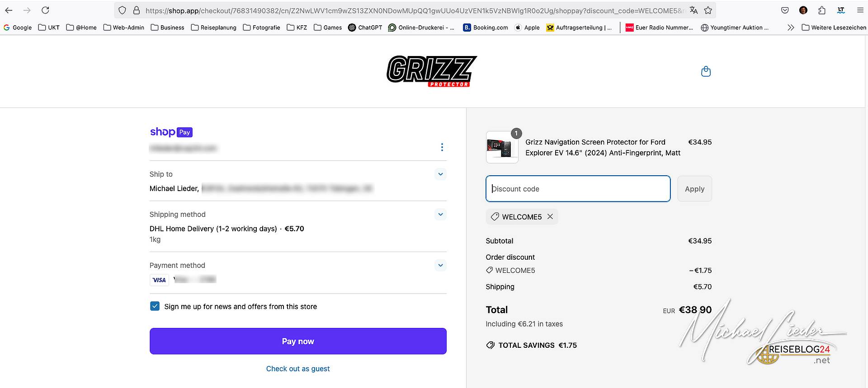The height and width of the screenshot is (388, 868).
Task: Click the LT toolbar extension icon
Action: pyautogui.click(x=841, y=10)
